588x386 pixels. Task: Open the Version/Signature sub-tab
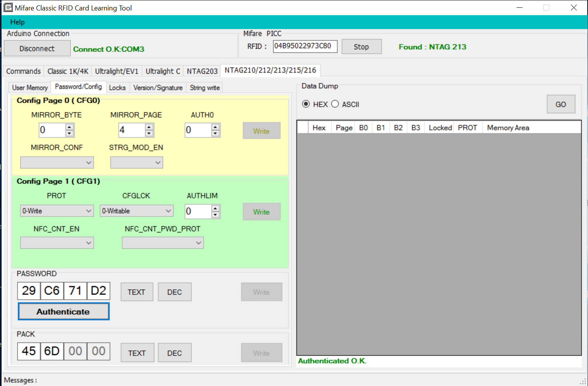[158, 88]
